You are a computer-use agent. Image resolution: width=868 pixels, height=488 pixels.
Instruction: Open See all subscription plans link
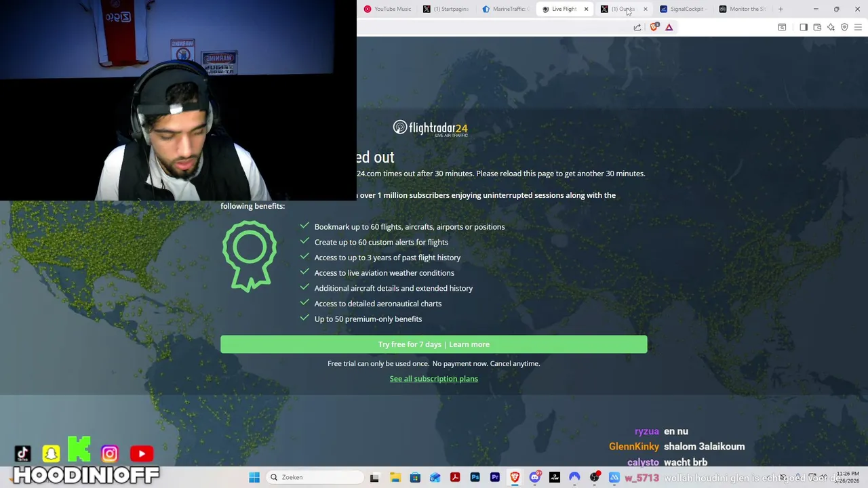click(434, 379)
